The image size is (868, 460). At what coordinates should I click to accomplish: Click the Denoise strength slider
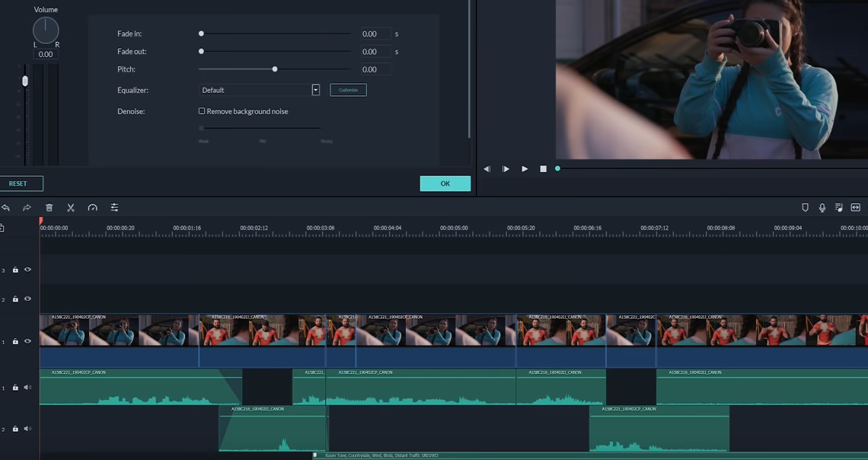pos(260,128)
